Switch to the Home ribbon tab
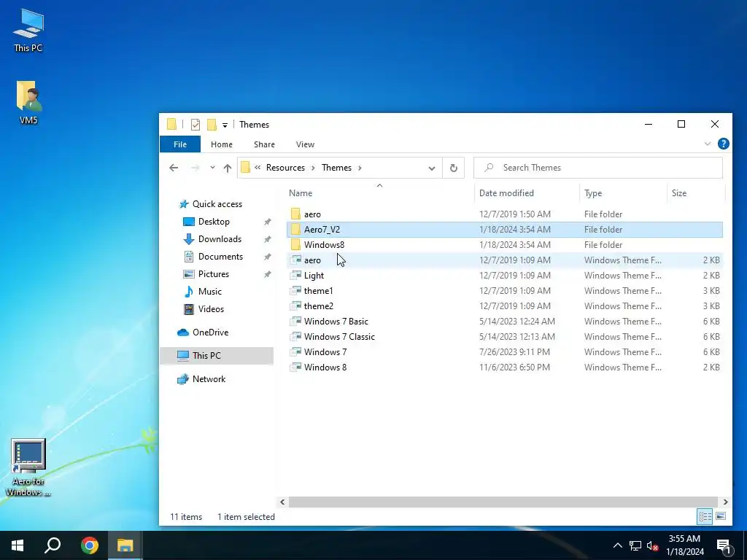The height and width of the screenshot is (560, 747). (222, 144)
